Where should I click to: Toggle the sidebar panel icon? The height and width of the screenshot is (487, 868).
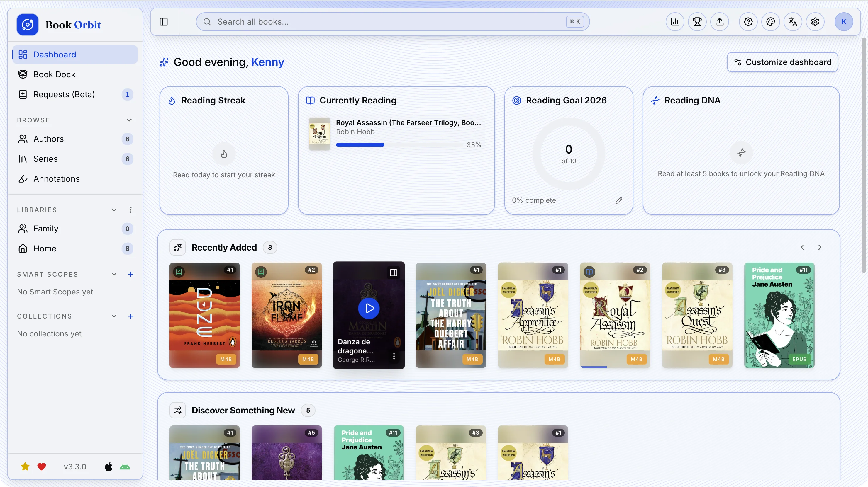tap(163, 22)
